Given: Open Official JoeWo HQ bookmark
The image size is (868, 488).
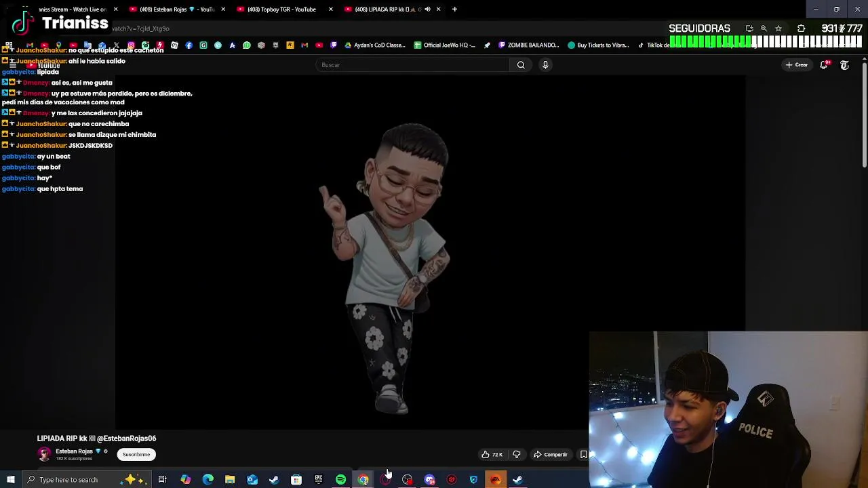Looking at the screenshot, I should (444, 45).
